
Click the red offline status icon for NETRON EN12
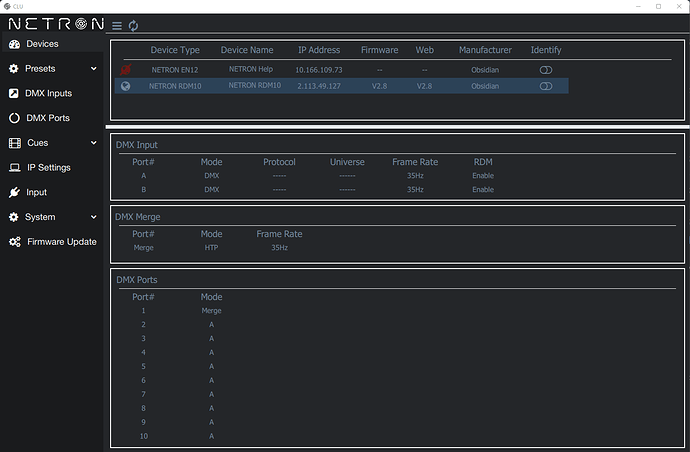(x=125, y=70)
